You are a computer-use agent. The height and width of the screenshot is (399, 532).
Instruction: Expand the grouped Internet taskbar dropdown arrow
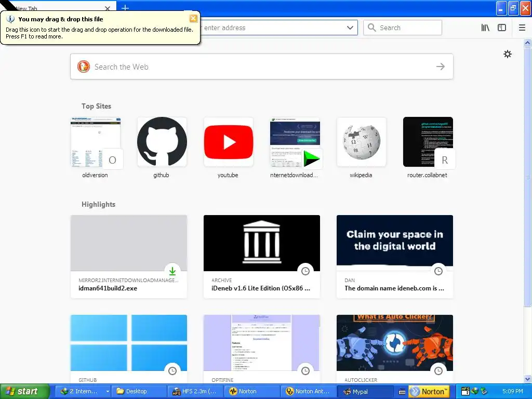pyautogui.click(x=108, y=391)
